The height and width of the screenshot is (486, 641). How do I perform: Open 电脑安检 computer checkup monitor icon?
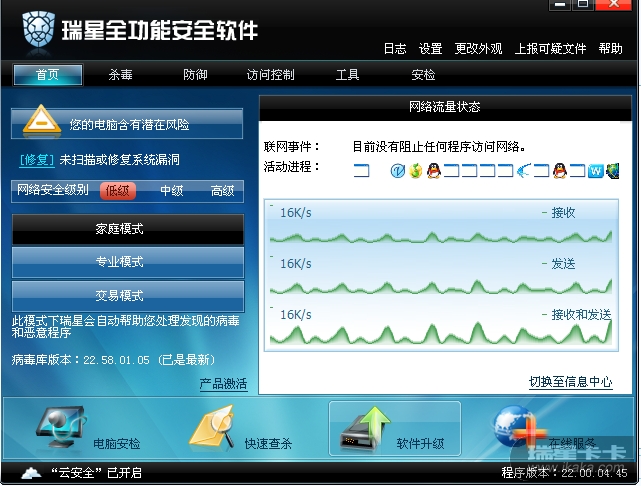[x=61, y=427]
